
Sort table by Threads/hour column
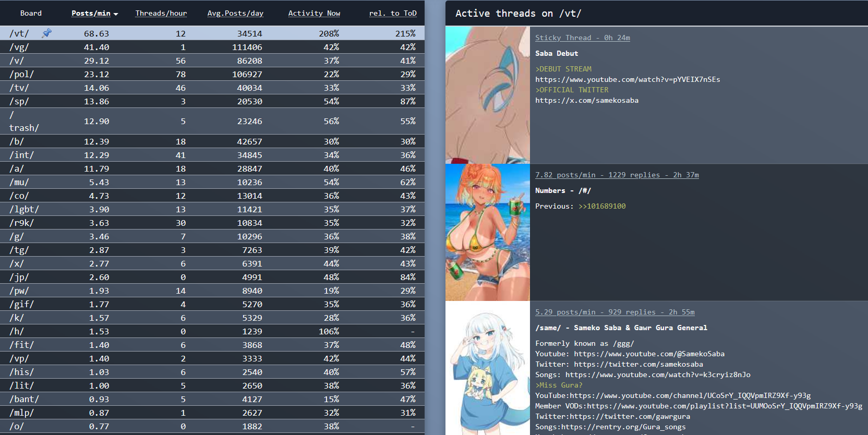coord(161,14)
